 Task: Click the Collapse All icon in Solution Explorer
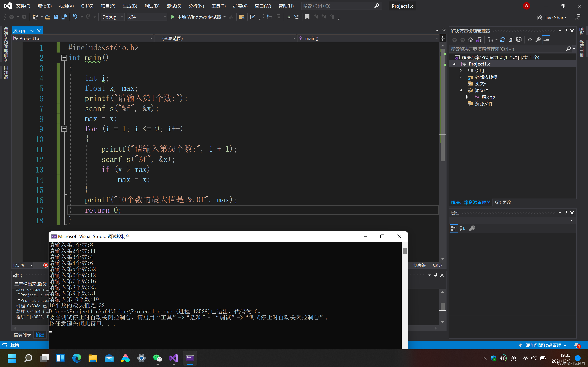point(511,40)
